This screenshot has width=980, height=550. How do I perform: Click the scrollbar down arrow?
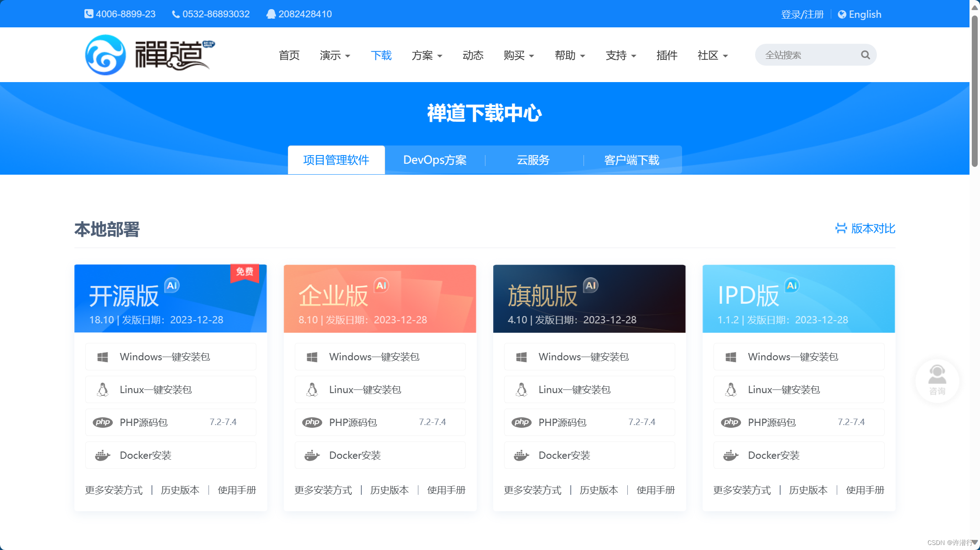(975, 543)
